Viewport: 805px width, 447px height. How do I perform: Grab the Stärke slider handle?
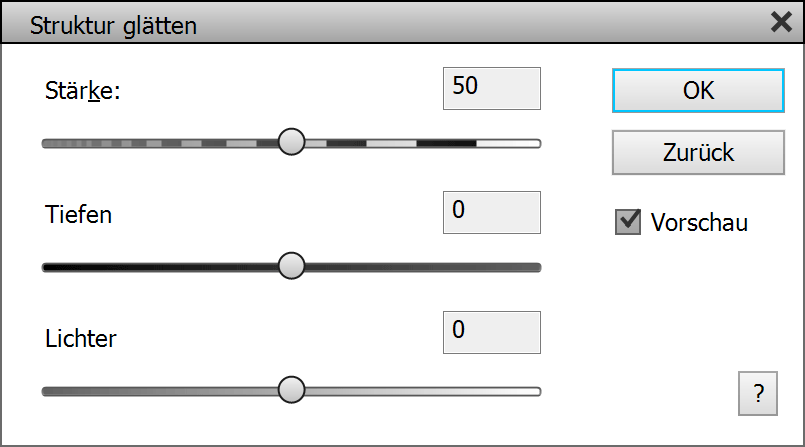point(291,143)
